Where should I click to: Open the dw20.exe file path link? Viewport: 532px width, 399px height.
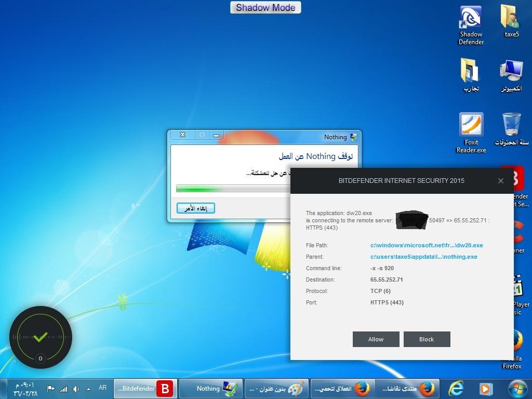click(427, 245)
